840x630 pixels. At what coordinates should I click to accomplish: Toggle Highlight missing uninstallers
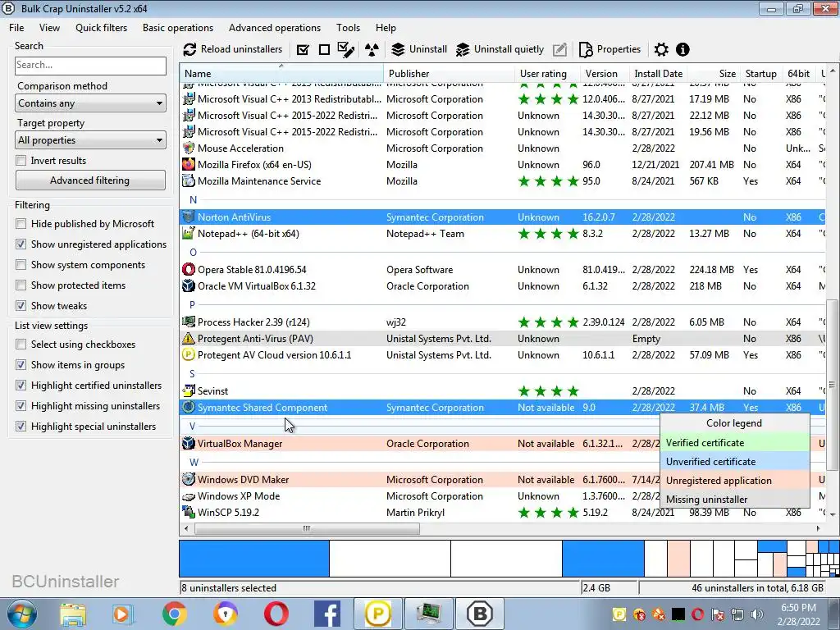pos(21,405)
